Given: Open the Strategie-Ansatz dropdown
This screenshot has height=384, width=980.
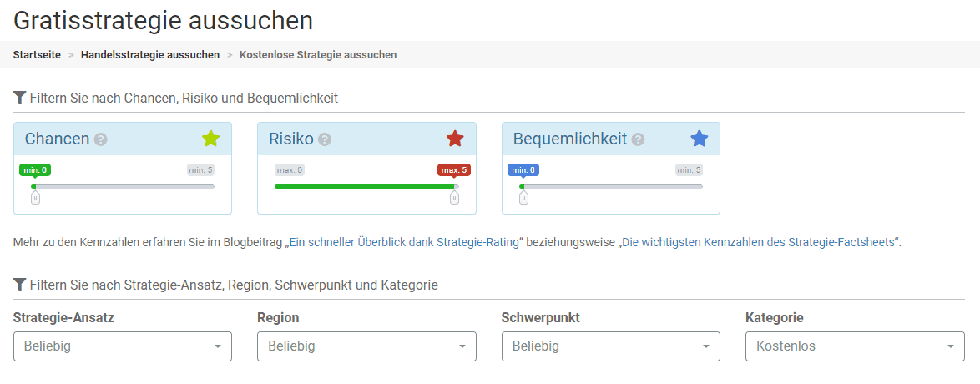Looking at the screenshot, I should click(122, 346).
